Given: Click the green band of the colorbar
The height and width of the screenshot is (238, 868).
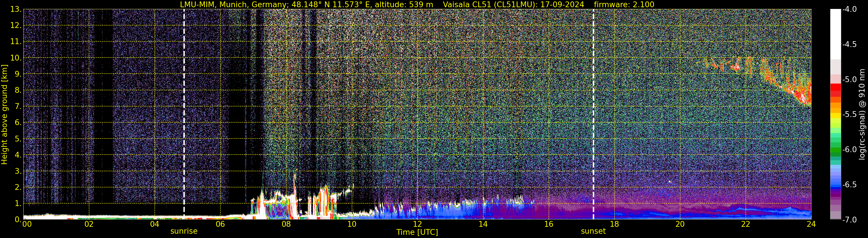Looking at the screenshot, I should click(x=836, y=150).
